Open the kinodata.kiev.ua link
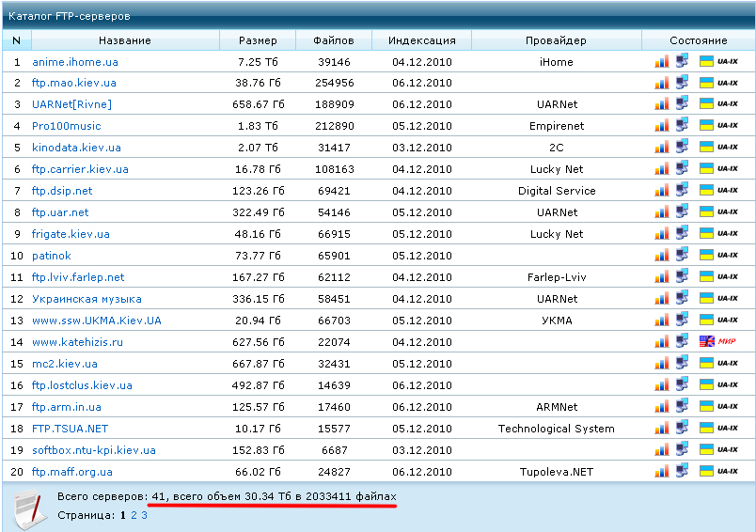Viewport: 756px width, 532px height. tap(76, 148)
